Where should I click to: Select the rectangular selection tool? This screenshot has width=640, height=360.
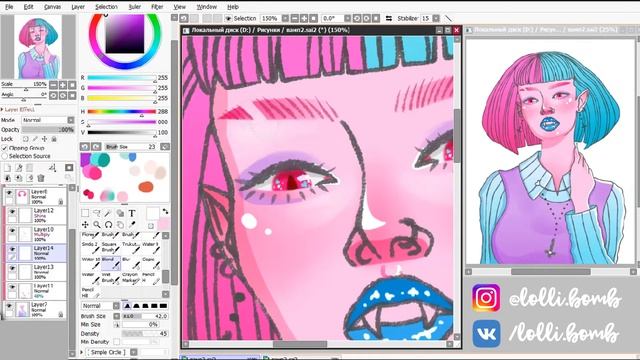[85, 213]
